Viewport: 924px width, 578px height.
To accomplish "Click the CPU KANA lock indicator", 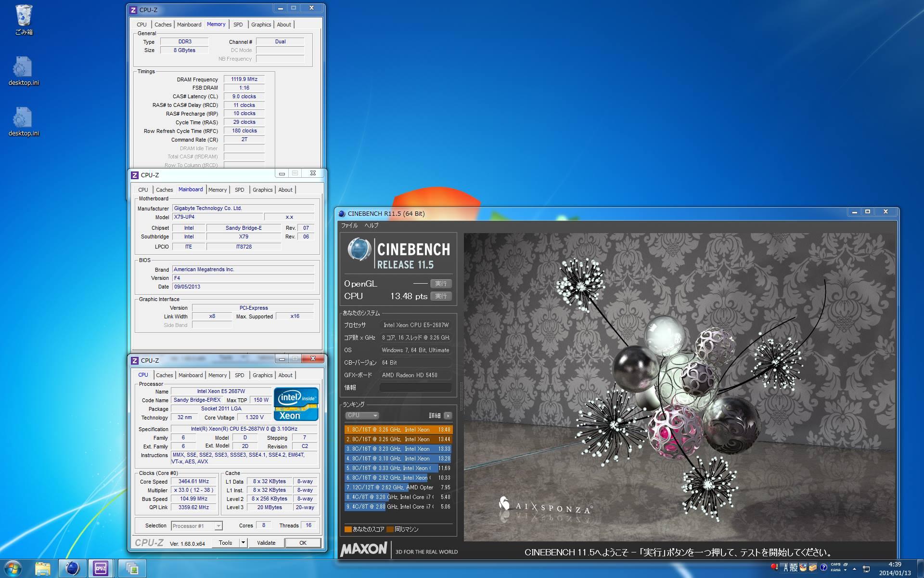I will [x=835, y=570].
